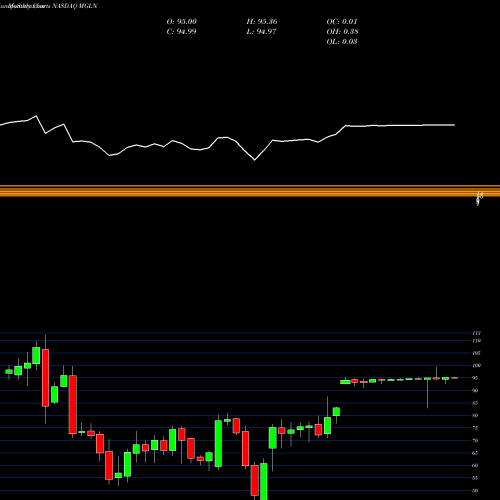Image resolution: width=500 pixels, height=500 pixels.
Task: Click the 70 price axis label
Action: point(475,441)
